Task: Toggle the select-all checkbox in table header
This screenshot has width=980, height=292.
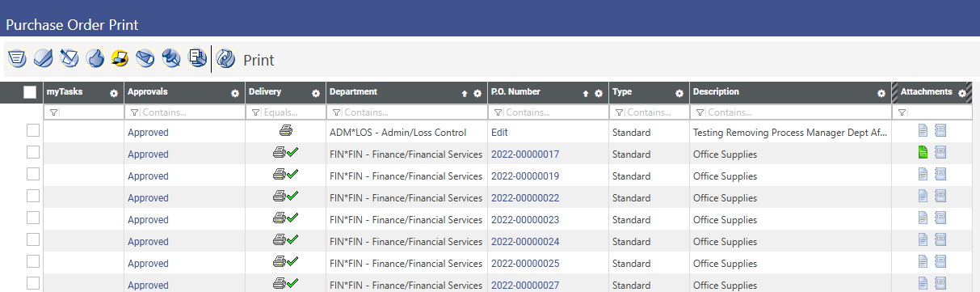Action: point(30,92)
